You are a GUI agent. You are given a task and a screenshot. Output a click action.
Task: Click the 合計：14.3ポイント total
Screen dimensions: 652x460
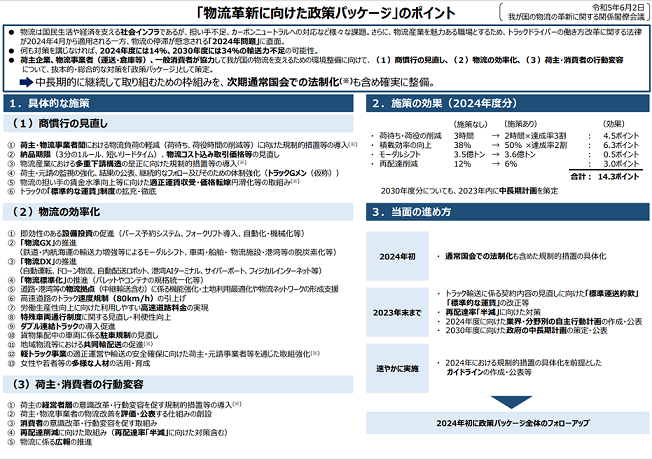(x=605, y=176)
